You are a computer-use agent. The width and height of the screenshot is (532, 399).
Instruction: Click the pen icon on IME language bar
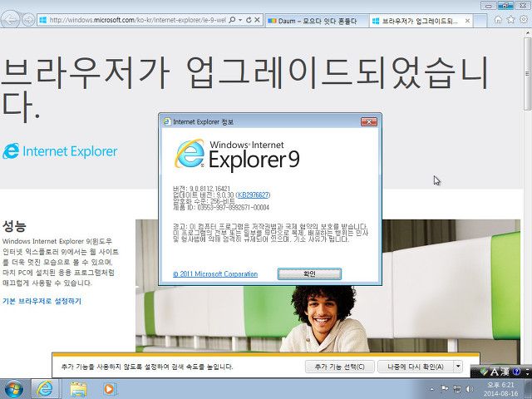pyautogui.click(x=484, y=372)
